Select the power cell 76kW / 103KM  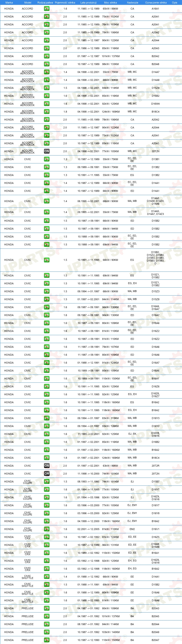[110, 24]
